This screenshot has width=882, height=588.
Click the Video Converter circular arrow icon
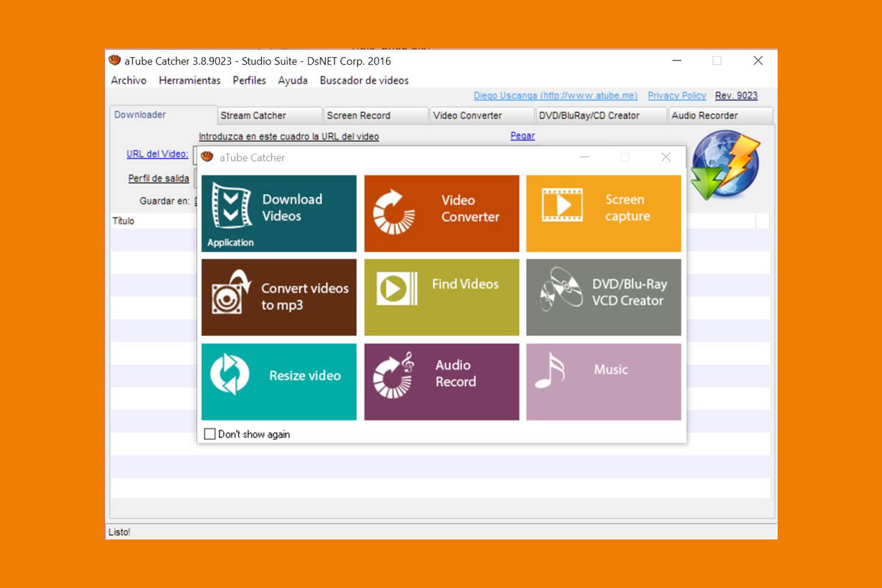pyautogui.click(x=394, y=212)
